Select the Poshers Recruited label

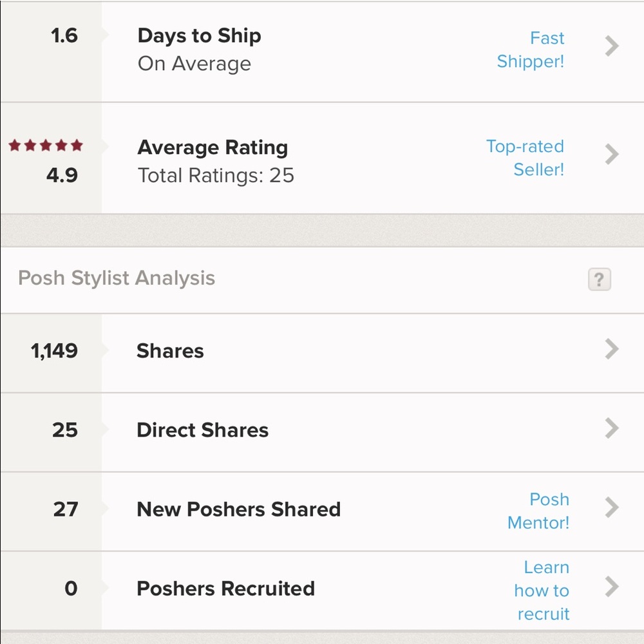(225, 589)
